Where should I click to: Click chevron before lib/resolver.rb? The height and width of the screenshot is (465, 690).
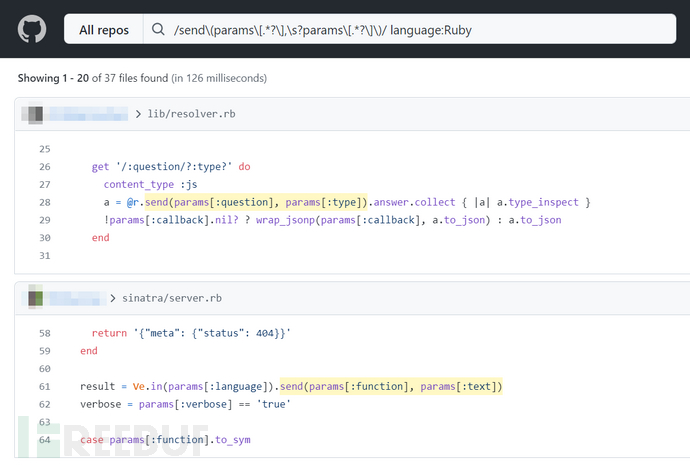click(138, 114)
